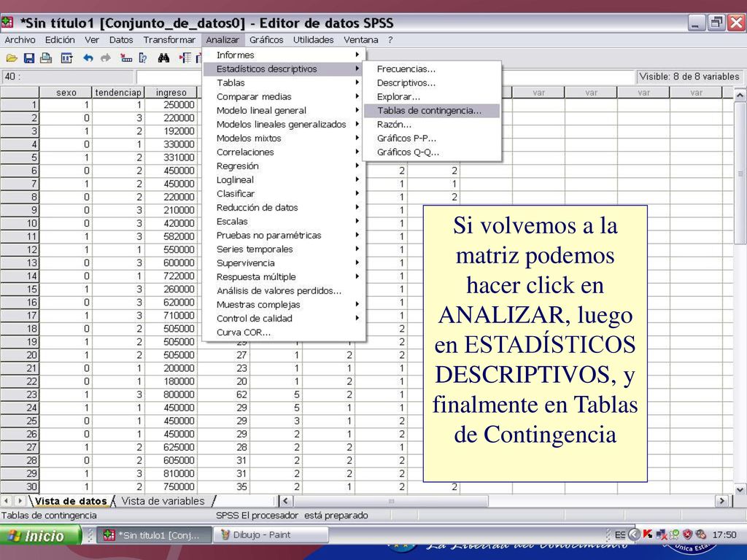Click the ES language indicator
This screenshot has width=747, height=560.
tap(620, 534)
